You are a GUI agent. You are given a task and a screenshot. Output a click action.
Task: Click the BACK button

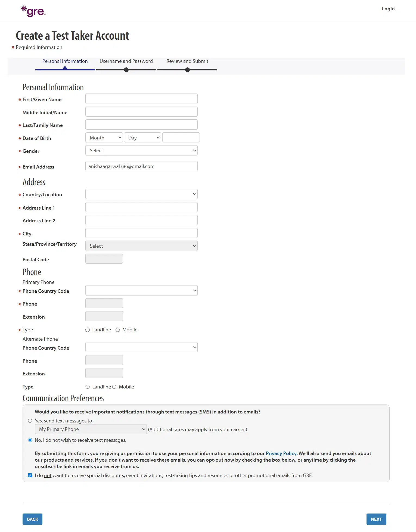click(32, 519)
